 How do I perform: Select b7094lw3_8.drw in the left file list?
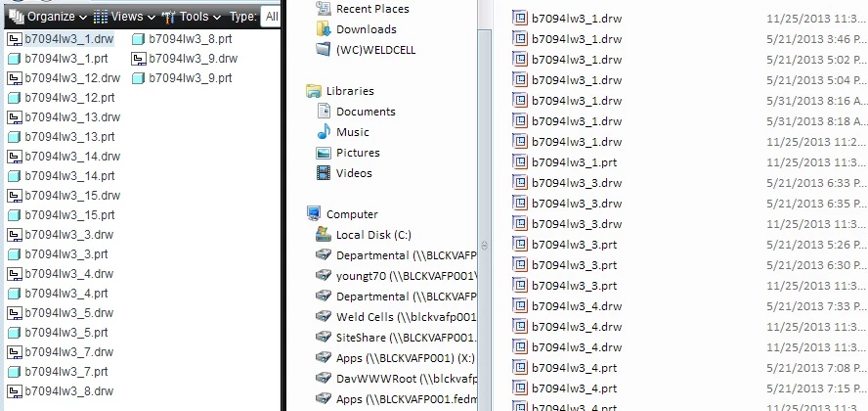pyautogui.click(x=68, y=391)
